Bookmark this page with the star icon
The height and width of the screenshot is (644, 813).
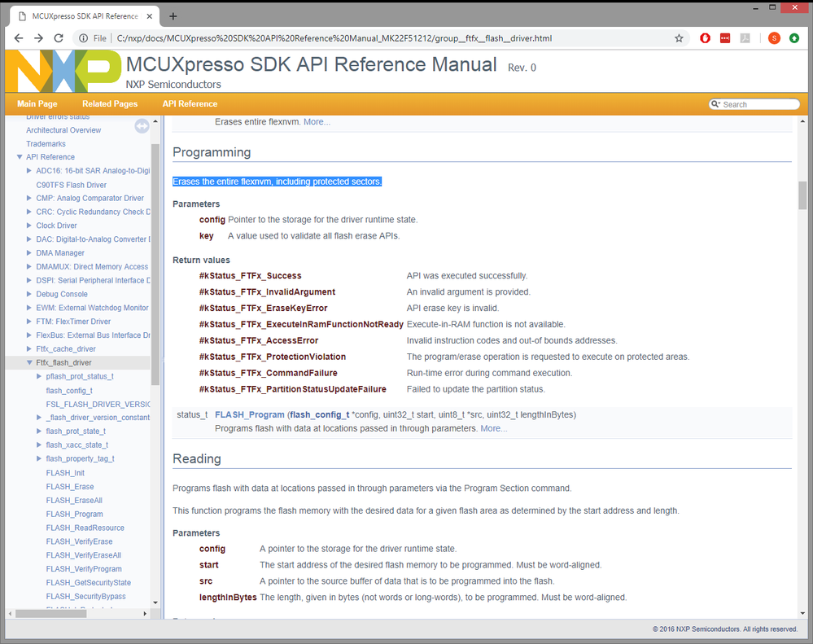(x=679, y=37)
